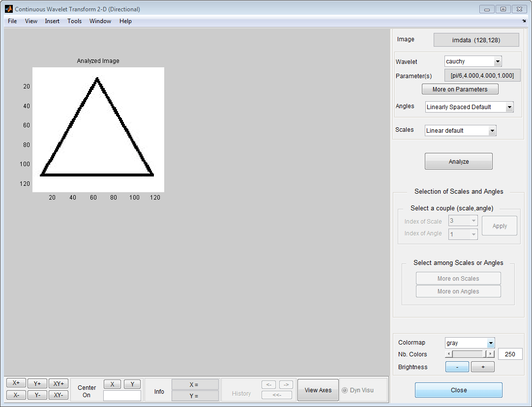Click the X- zoom button

16,395
